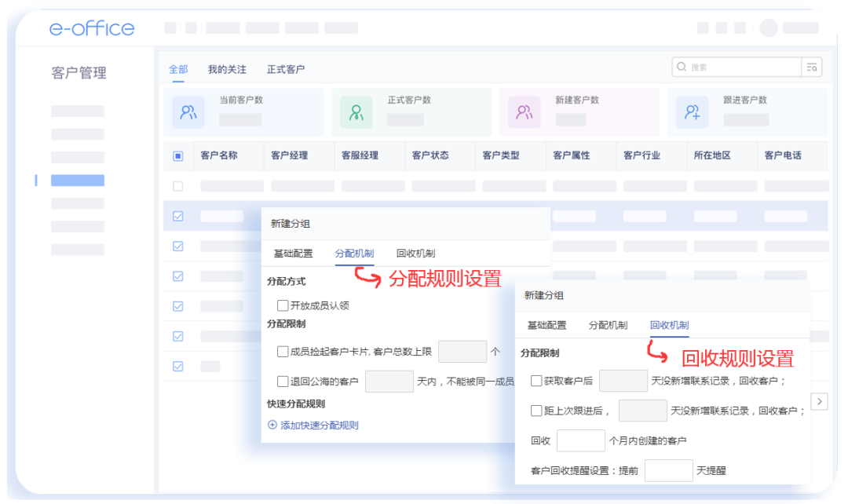
Task: Check the 距上次跟进后 recycle condition
Action: click(x=535, y=411)
